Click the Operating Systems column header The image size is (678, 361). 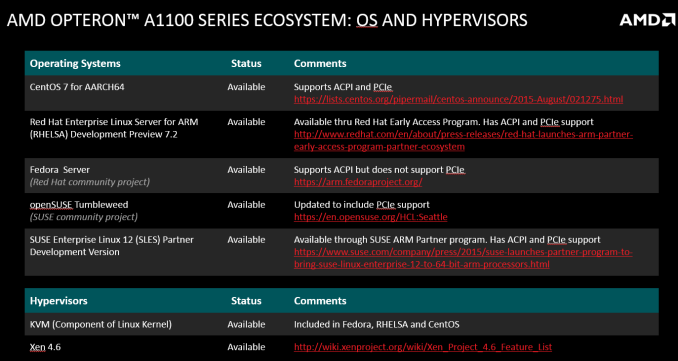click(x=75, y=63)
